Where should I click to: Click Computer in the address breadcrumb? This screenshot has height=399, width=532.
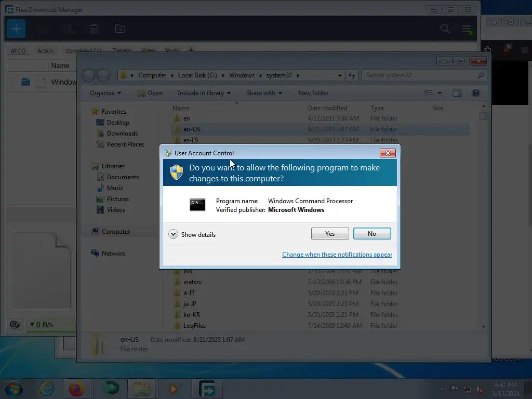coord(152,75)
